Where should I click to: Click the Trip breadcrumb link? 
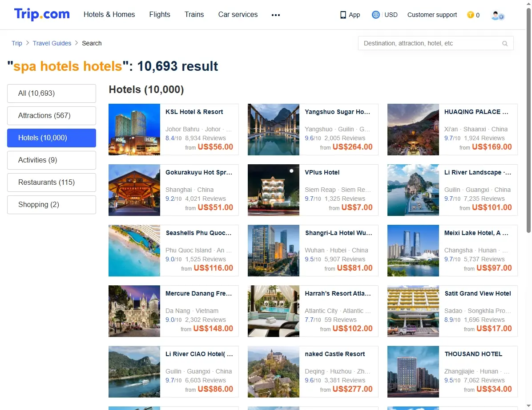(x=16, y=43)
